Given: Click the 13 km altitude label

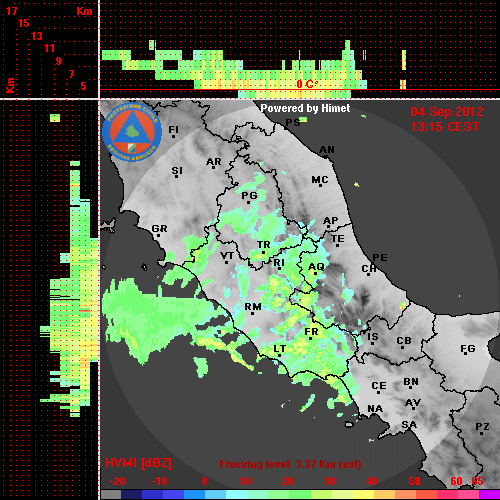Looking at the screenshot, I should pos(37,36).
